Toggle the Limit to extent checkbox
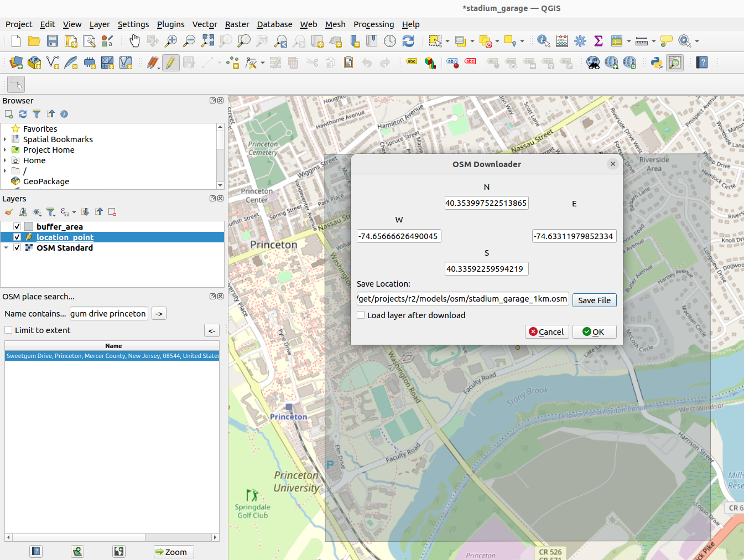Image resolution: width=744 pixels, height=560 pixels. click(x=9, y=330)
